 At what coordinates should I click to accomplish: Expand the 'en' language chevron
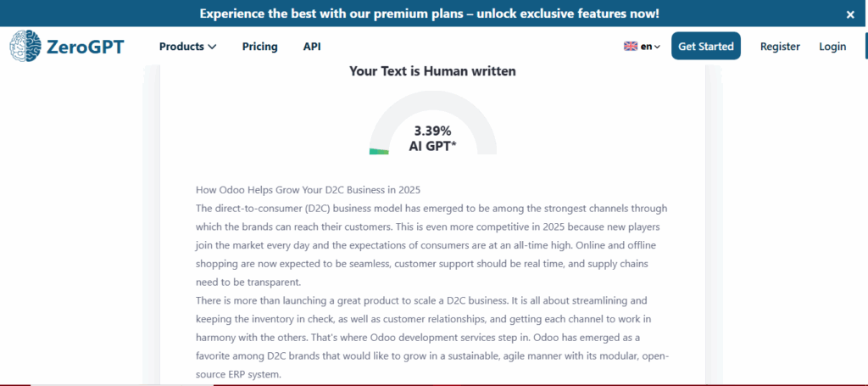click(657, 48)
